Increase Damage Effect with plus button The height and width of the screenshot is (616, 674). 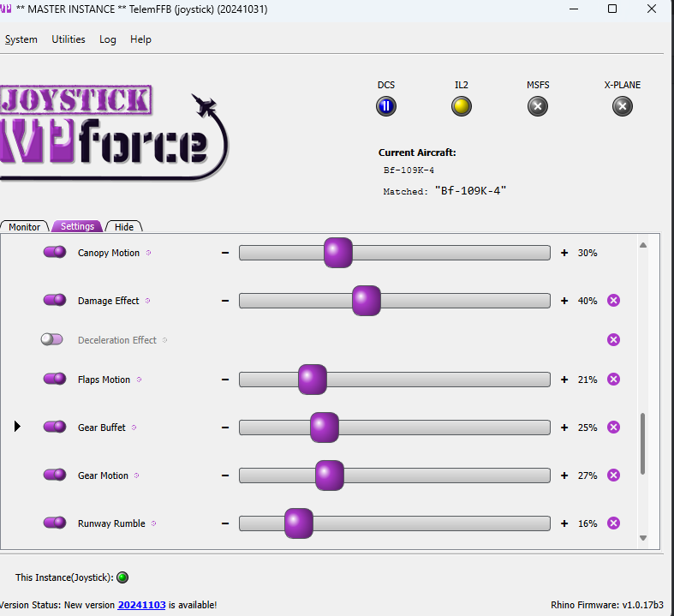564,301
